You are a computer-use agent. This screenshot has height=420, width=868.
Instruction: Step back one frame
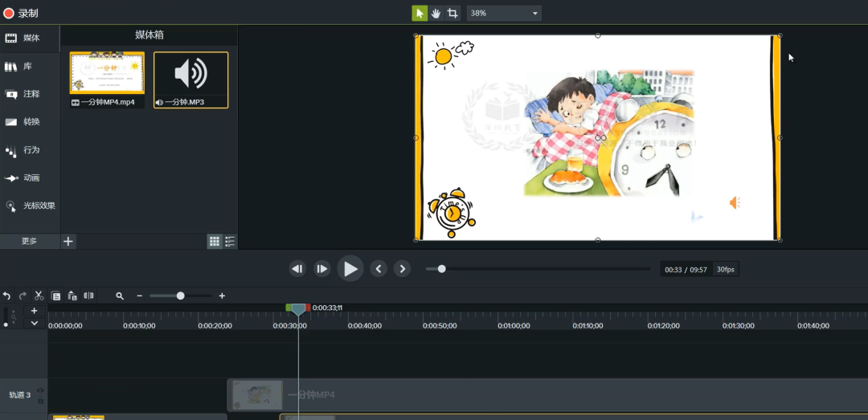pos(297,270)
